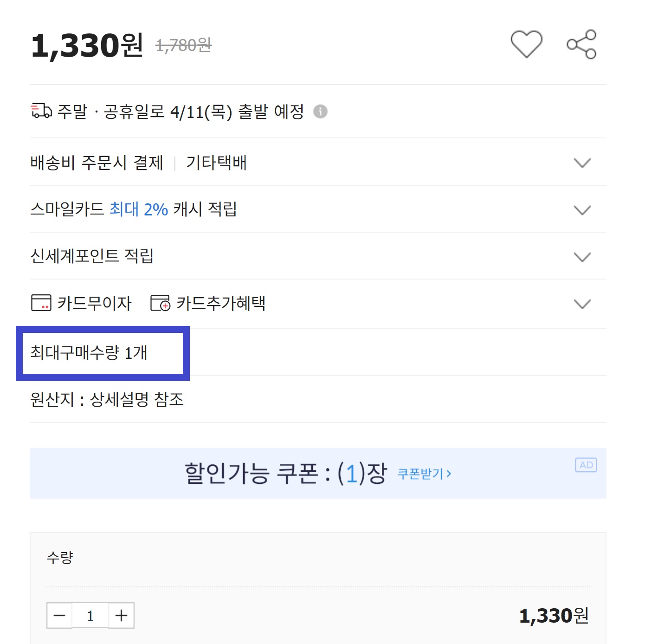The height and width of the screenshot is (644, 652).
Task: Expand 스마일카드 cash reward details
Action: click(582, 210)
